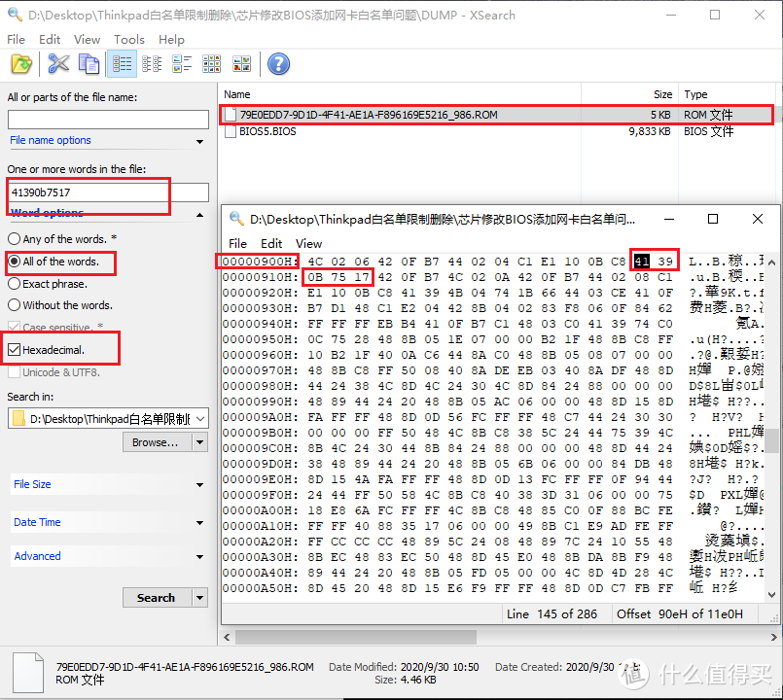Open the Edit menu in hex viewer

click(x=271, y=243)
